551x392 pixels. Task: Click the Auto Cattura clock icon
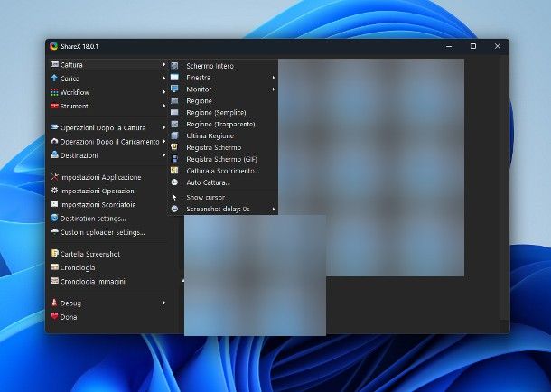174,182
